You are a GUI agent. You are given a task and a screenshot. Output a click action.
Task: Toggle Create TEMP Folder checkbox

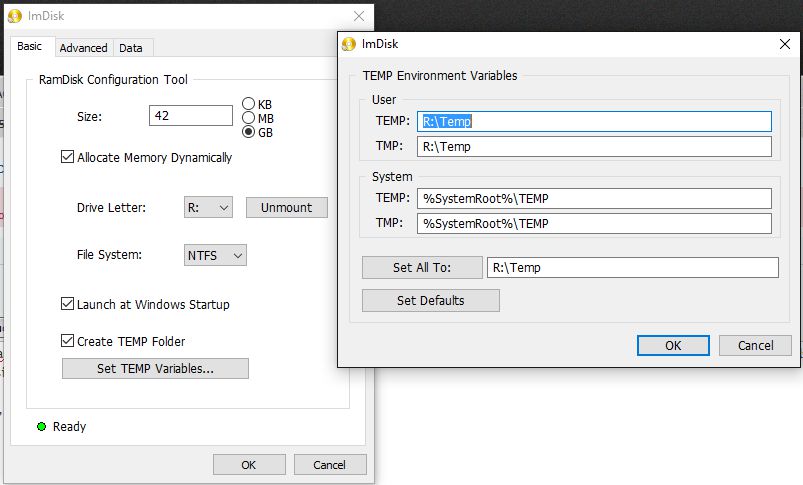(67, 341)
